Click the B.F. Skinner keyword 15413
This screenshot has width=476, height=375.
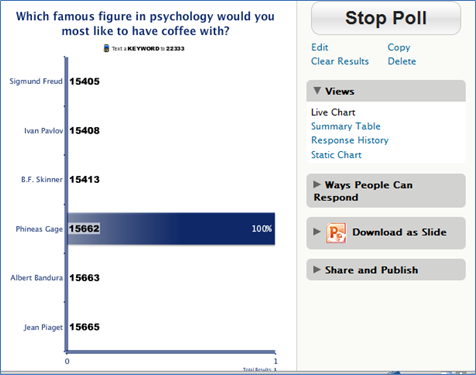coord(84,180)
